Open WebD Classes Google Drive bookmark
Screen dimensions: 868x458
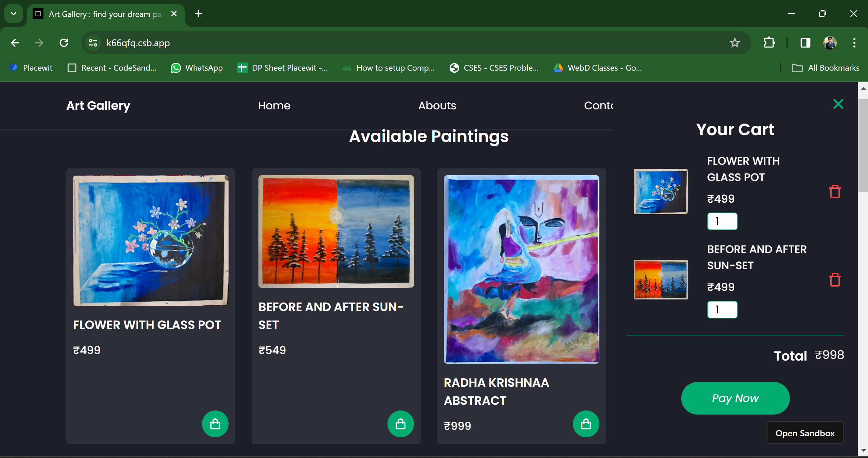pyautogui.click(x=598, y=68)
